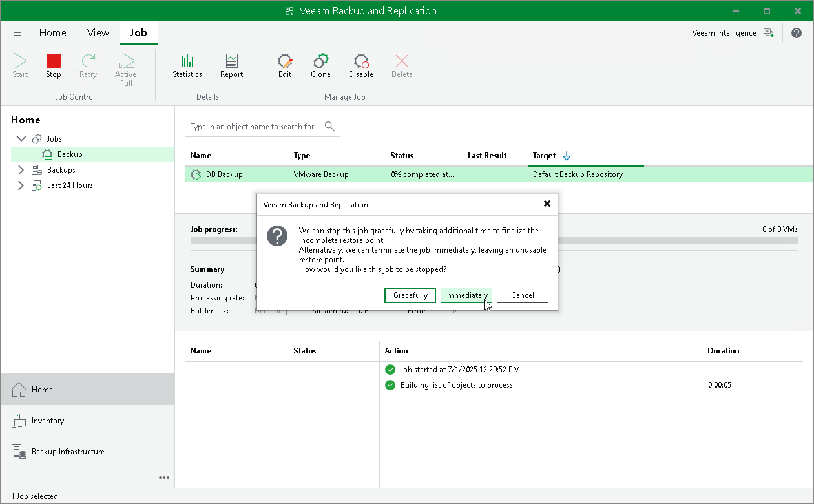The width and height of the screenshot is (814, 504).
Task: Click 'Building list of objects to process' entry
Action: [457, 385]
